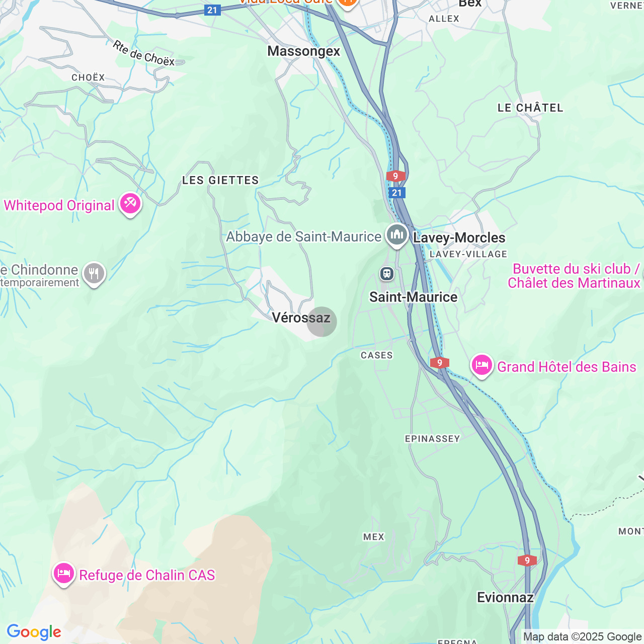Viewport: 644px width, 644px height.
Task: Select the Lavey-Morcles town label
Action: [x=459, y=237]
